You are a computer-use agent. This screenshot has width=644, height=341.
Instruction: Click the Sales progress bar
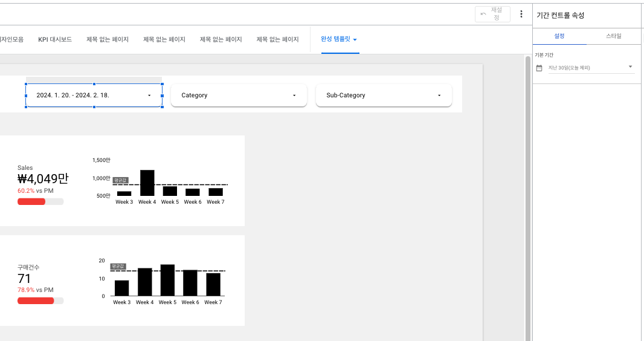40,201
